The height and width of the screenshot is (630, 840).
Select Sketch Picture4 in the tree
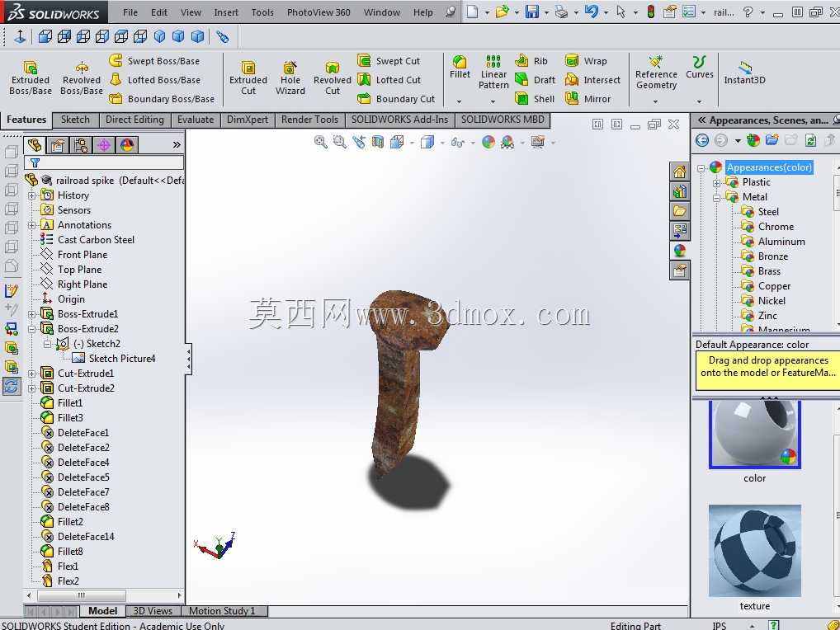click(122, 359)
